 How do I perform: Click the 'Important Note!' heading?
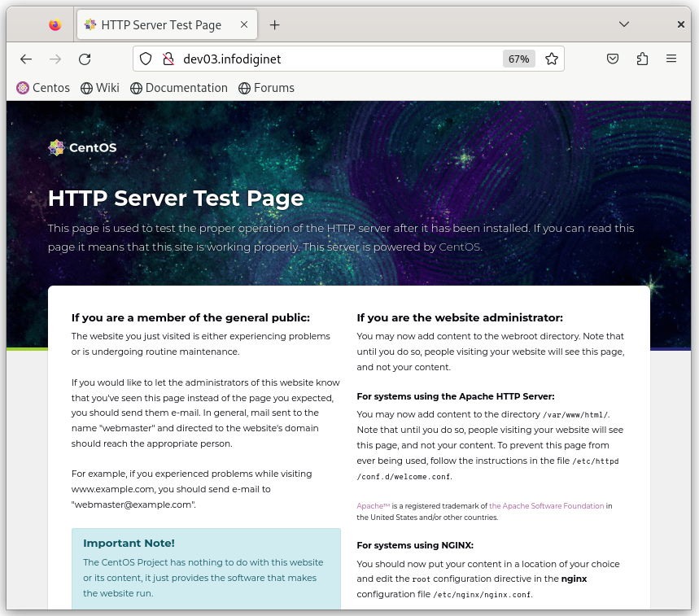coord(129,544)
